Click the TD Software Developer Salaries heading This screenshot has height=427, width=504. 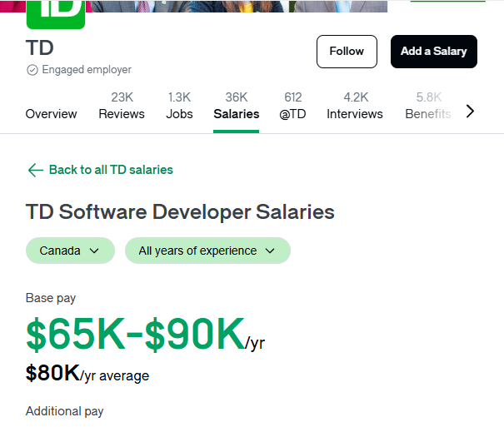[x=180, y=212]
